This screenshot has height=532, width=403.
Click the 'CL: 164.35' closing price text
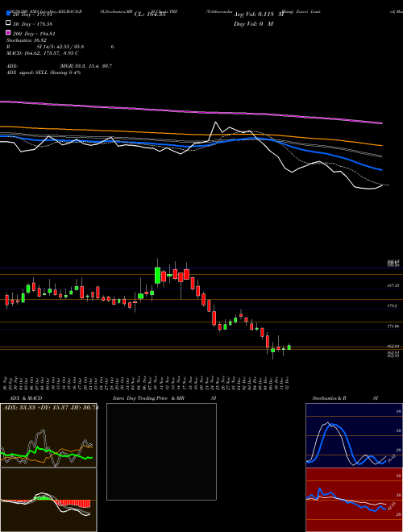coord(150,15)
